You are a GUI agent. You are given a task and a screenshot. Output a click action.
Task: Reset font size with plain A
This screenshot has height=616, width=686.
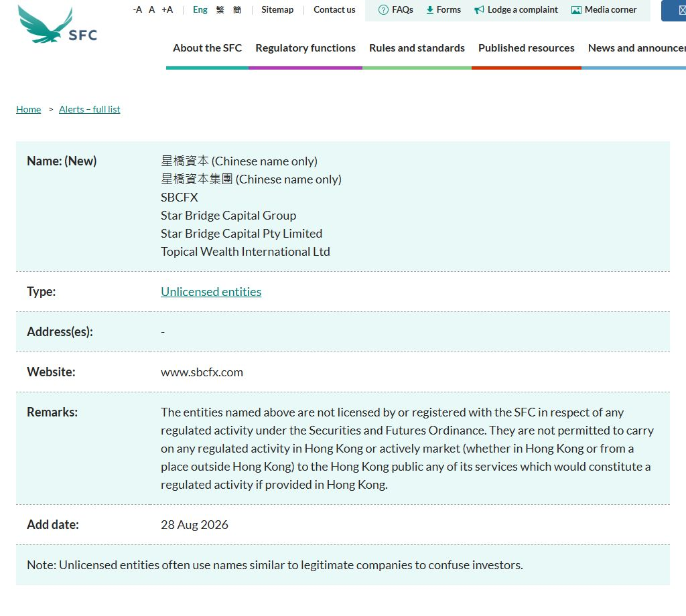point(152,9)
